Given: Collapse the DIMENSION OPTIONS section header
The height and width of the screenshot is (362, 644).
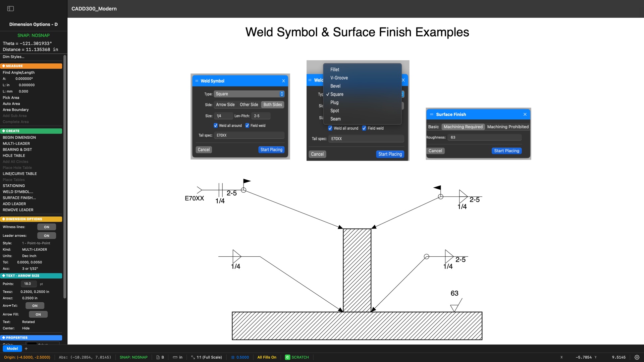Looking at the screenshot, I should click(x=31, y=219).
